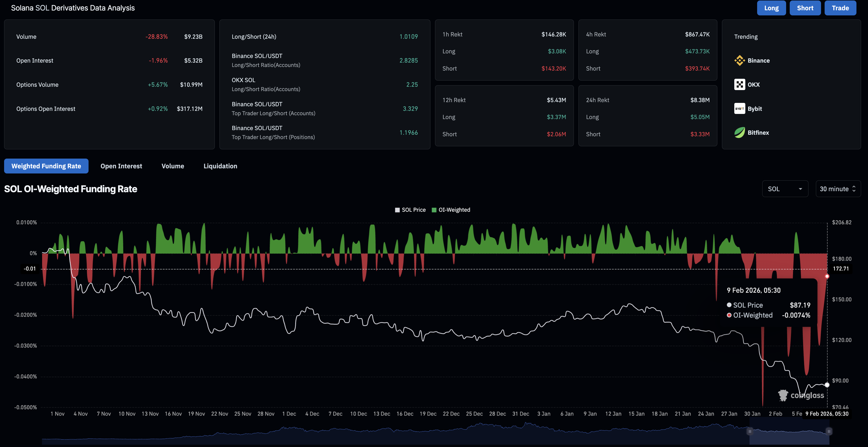The height and width of the screenshot is (447, 868).
Task: Select the Volume chart tab
Action: click(172, 166)
